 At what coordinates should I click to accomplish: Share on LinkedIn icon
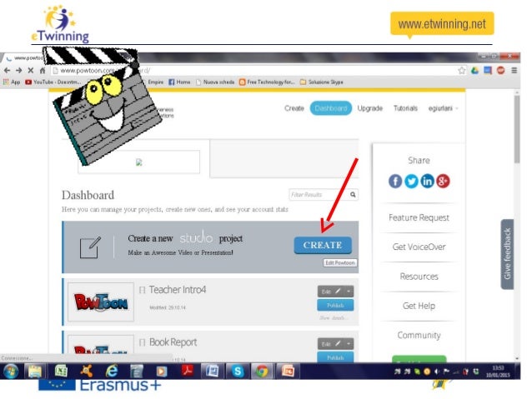pos(427,181)
